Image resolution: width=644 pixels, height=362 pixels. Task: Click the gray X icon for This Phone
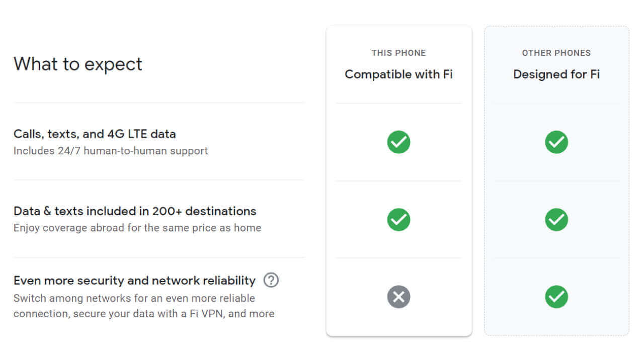[398, 297]
